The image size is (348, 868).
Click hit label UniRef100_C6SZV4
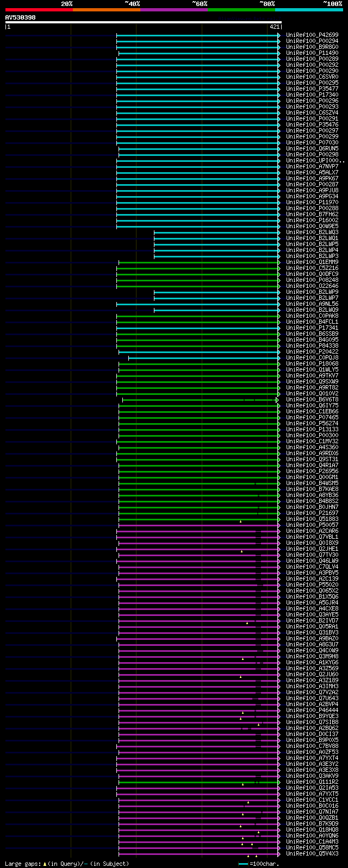pyautogui.click(x=312, y=112)
